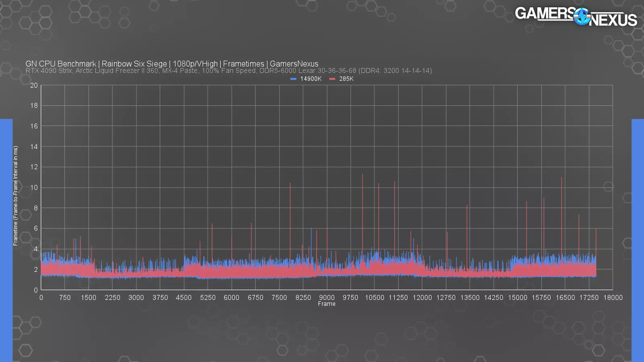This screenshot has height=362, width=644.
Task: Click the vertical Frametime y-axis title
Action: tap(15, 196)
